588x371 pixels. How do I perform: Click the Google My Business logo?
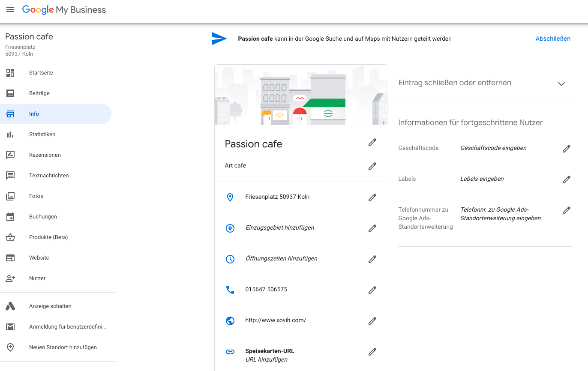tap(64, 10)
